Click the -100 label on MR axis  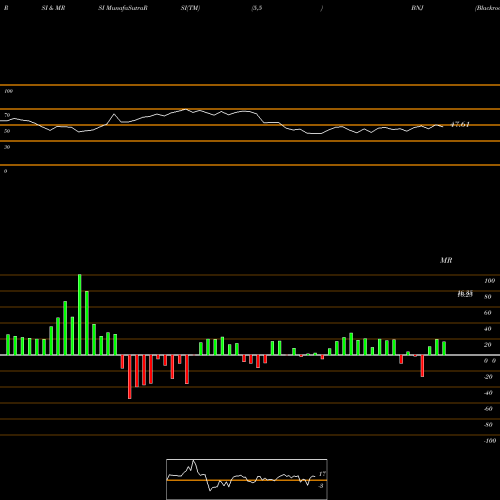tap(490, 441)
